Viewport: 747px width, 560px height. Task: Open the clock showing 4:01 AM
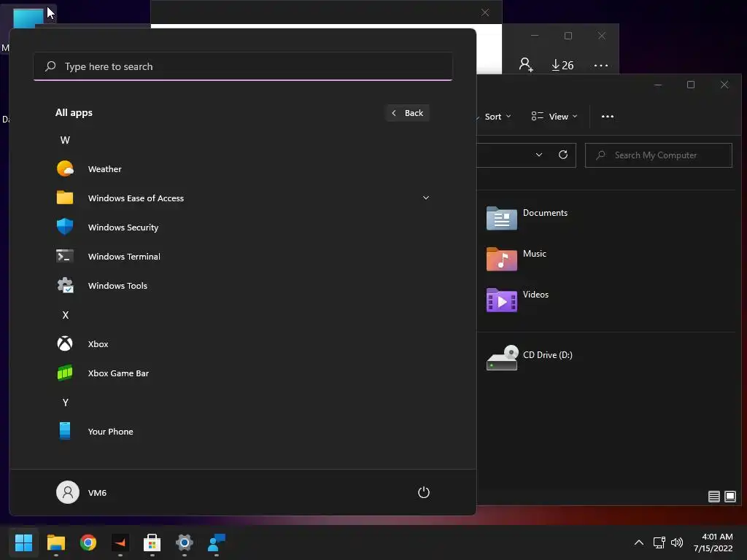713,542
